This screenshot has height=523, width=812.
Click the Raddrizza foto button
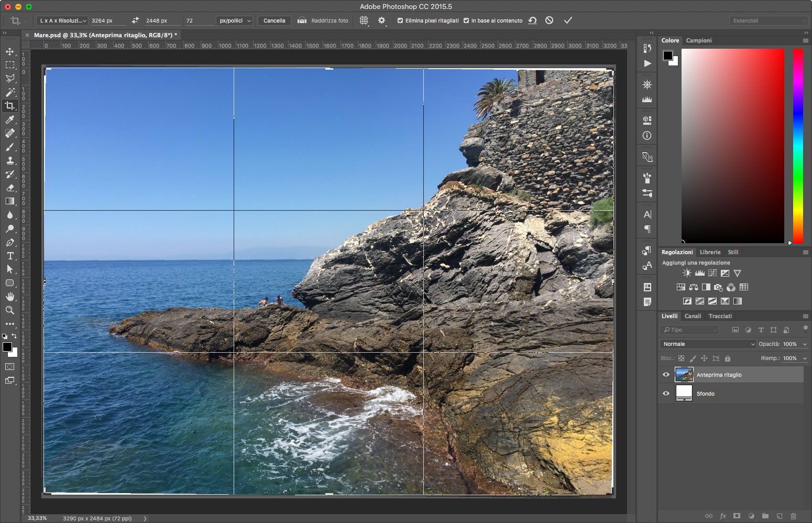(323, 21)
